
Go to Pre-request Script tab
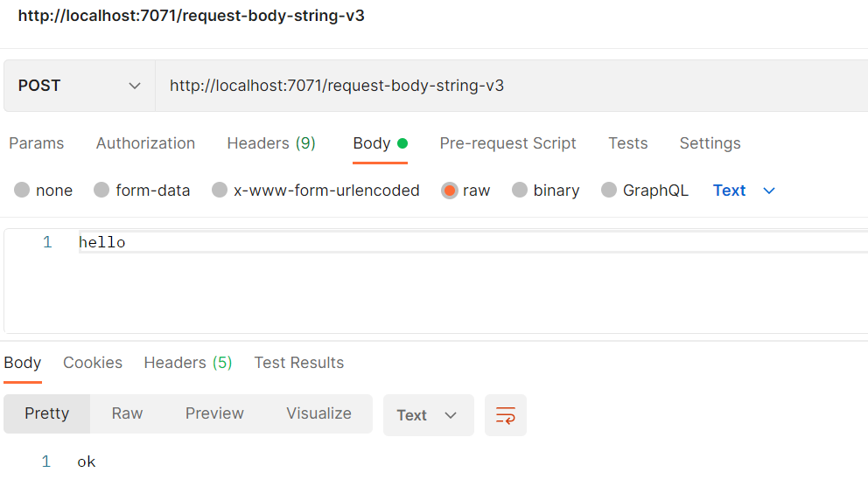point(507,143)
